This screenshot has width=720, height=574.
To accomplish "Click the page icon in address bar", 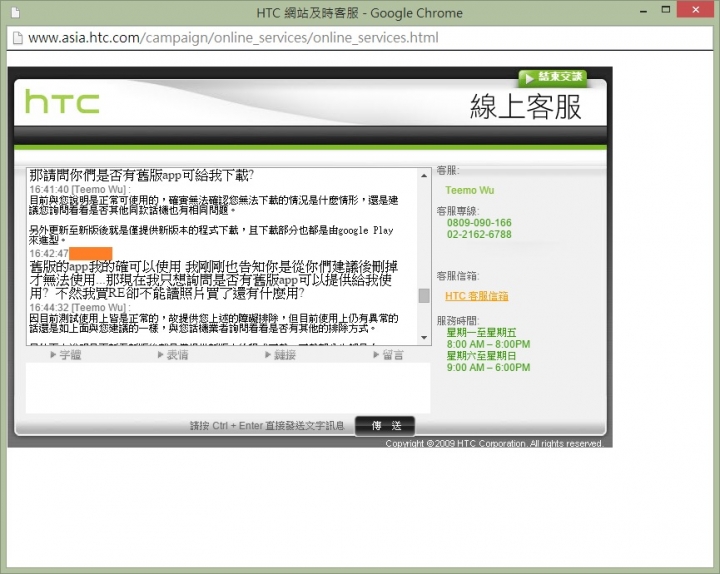I will (17, 38).
